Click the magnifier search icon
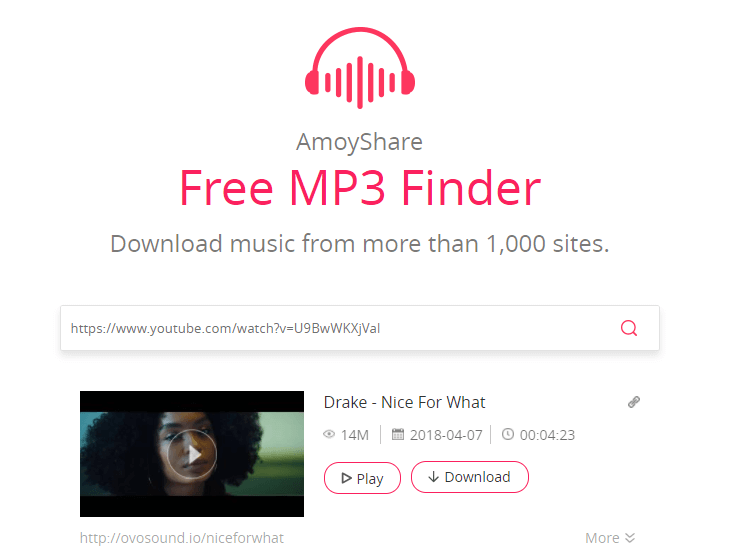The width and height of the screenshot is (750, 558). point(629,328)
